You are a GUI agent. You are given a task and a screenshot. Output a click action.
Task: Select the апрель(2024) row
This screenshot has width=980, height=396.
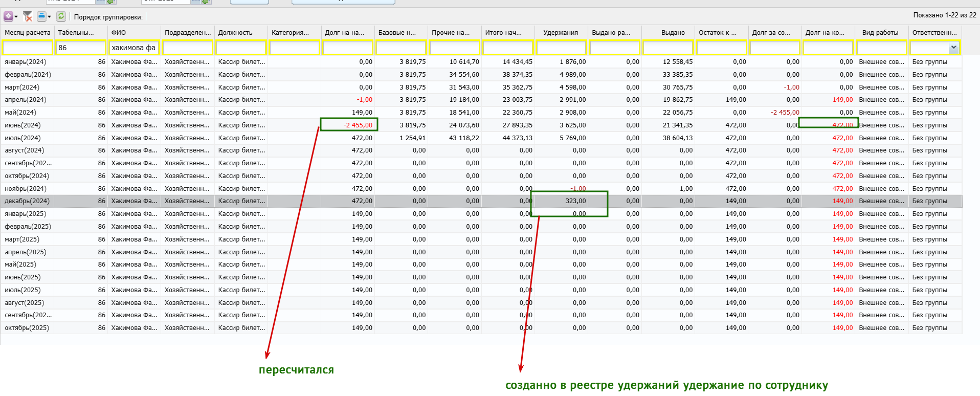click(x=481, y=100)
